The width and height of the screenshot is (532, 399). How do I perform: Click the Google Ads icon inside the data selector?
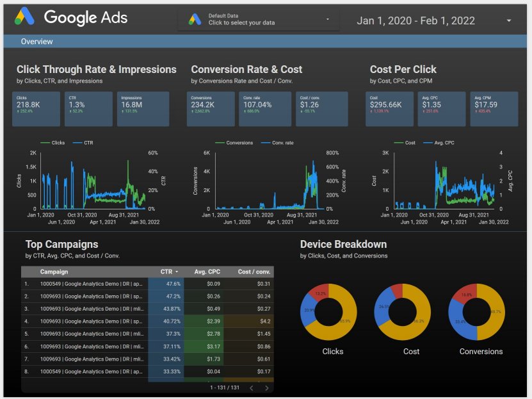point(195,19)
